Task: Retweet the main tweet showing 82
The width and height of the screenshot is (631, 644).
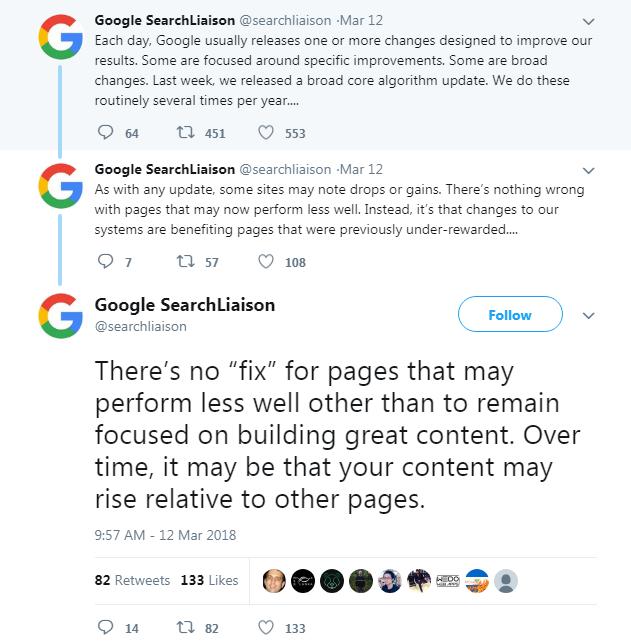Action: click(184, 628)
